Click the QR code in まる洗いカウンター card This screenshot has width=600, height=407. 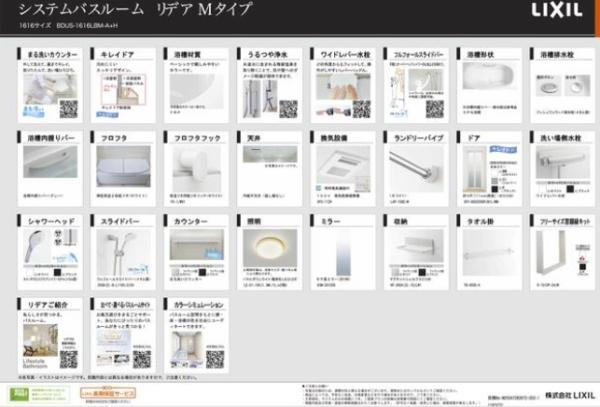[x=68, y=109]
